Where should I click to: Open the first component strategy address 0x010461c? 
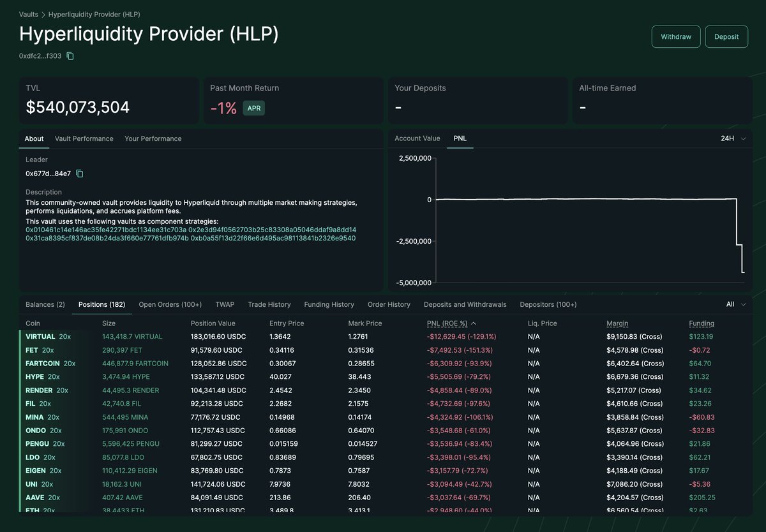(x=106, y=230)
